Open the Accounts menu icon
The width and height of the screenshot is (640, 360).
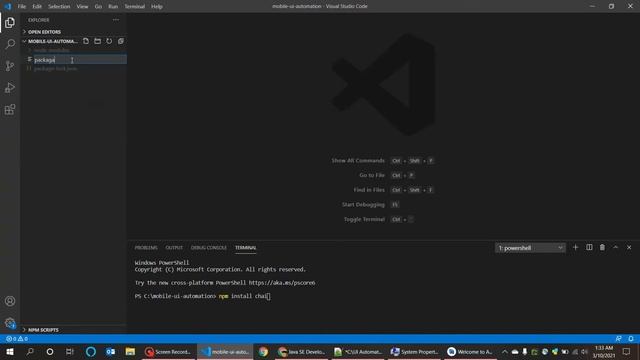click(10, 301)
